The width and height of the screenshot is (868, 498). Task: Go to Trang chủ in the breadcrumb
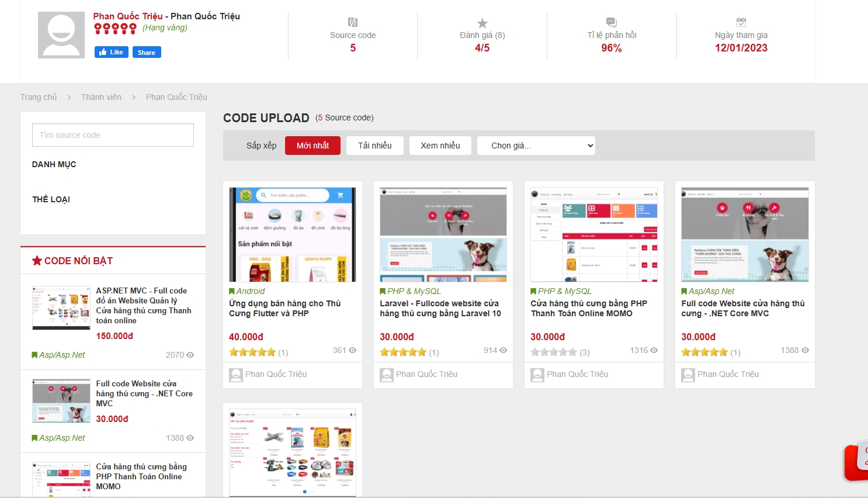point(39,97)
